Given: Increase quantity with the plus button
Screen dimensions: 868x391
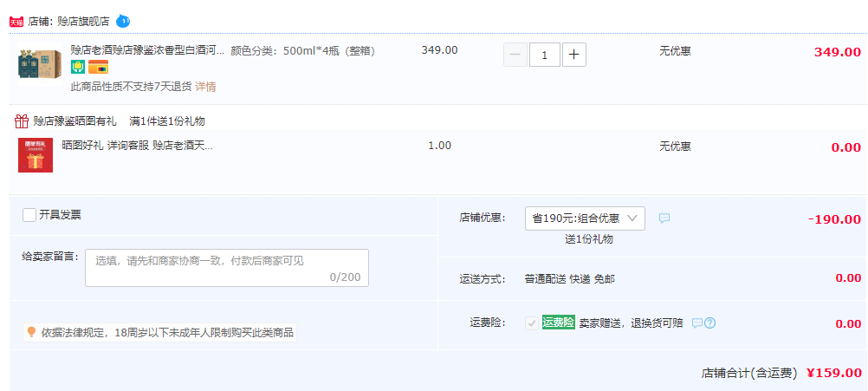Looking at the screenshot, I should (x=574, y=55).
